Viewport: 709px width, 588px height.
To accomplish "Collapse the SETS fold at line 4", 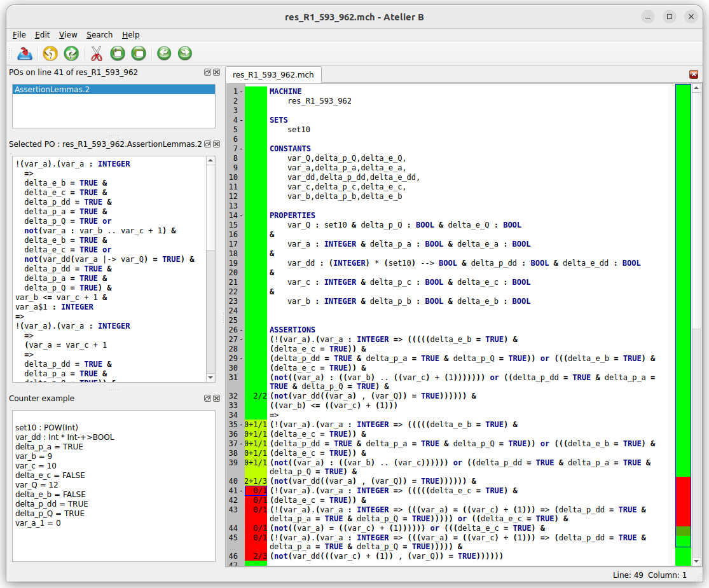I will click(x=242, y=120).
